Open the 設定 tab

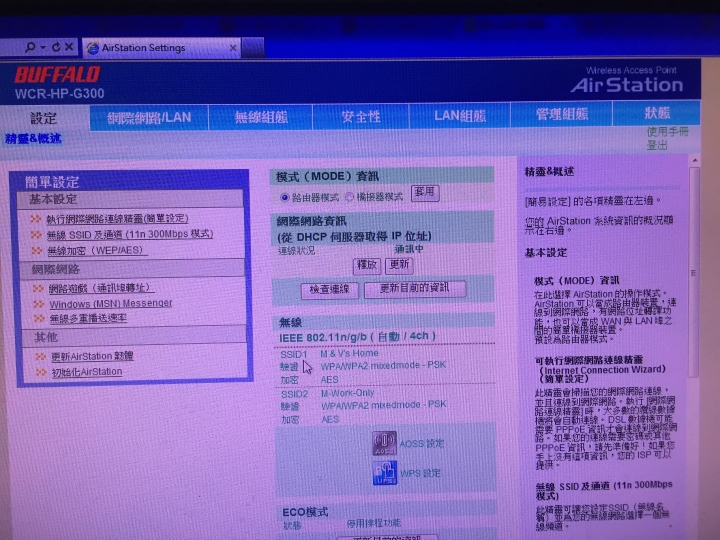click(x=44, y=118)
